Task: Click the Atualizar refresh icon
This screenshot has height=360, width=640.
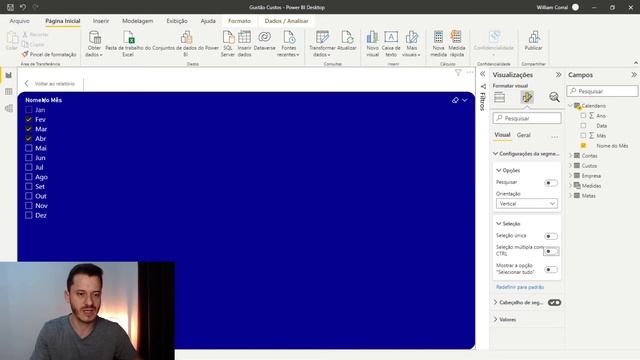Action: click(347, 38)
